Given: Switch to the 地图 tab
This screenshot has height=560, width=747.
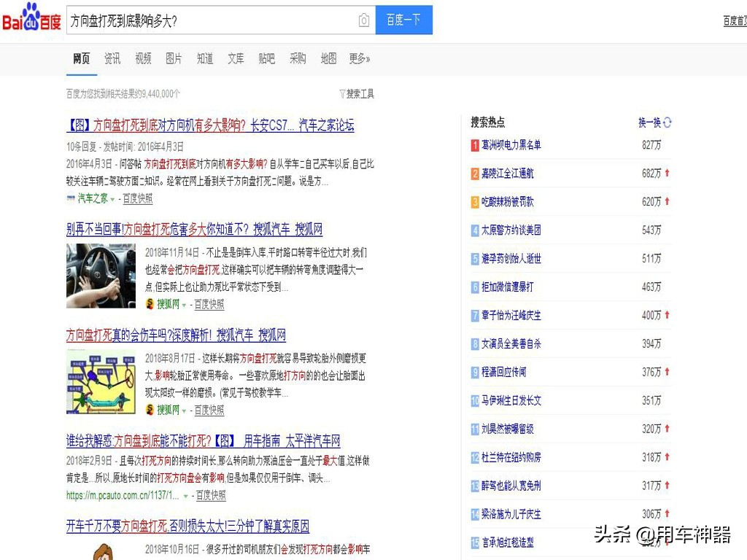Looking at the screenshot, I should (x=329, y=58).
